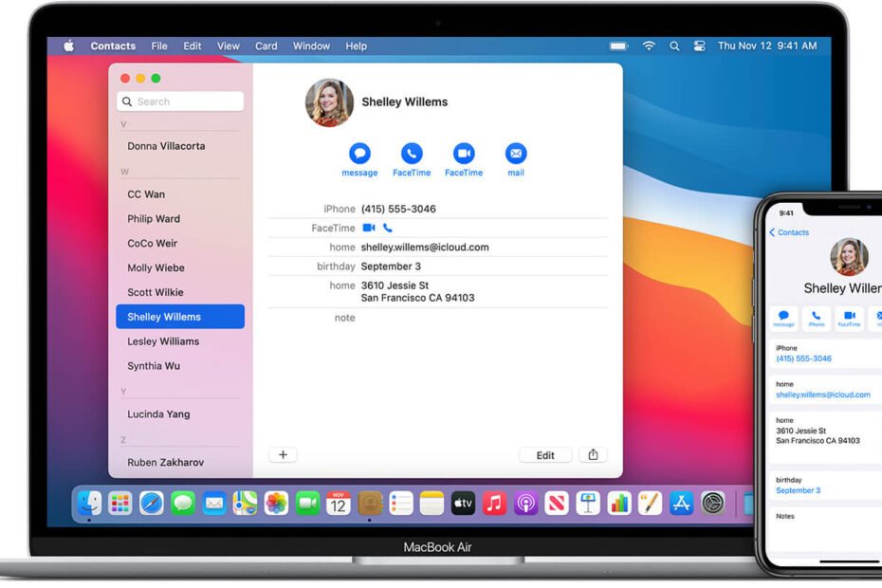Open System Preferences from the Dock
This screenshot has width=882, height=588.
[x=712, y=503]
